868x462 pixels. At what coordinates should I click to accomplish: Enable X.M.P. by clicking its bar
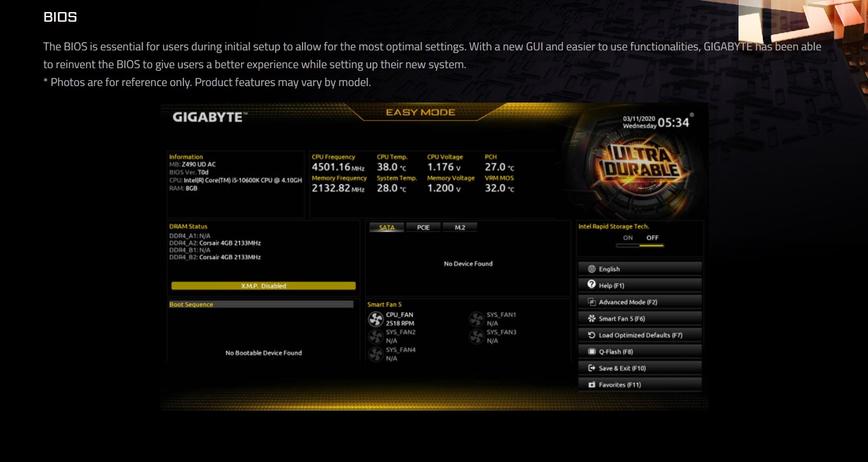(x=262, y=285)
